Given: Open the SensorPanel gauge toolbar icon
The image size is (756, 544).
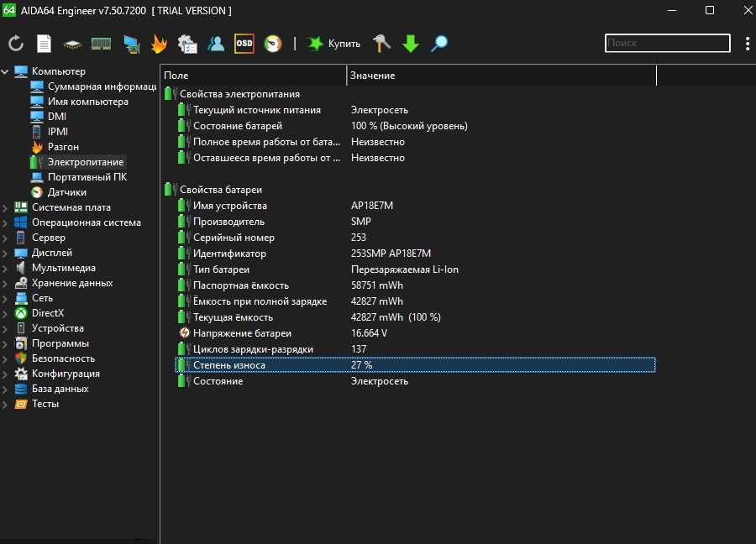Looking at the screenshot, I should tap(273, 44).
